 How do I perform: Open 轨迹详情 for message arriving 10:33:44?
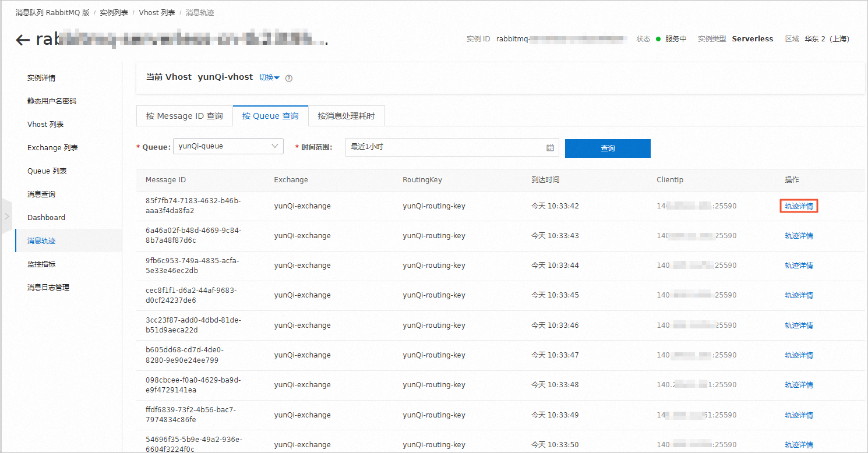799,266
